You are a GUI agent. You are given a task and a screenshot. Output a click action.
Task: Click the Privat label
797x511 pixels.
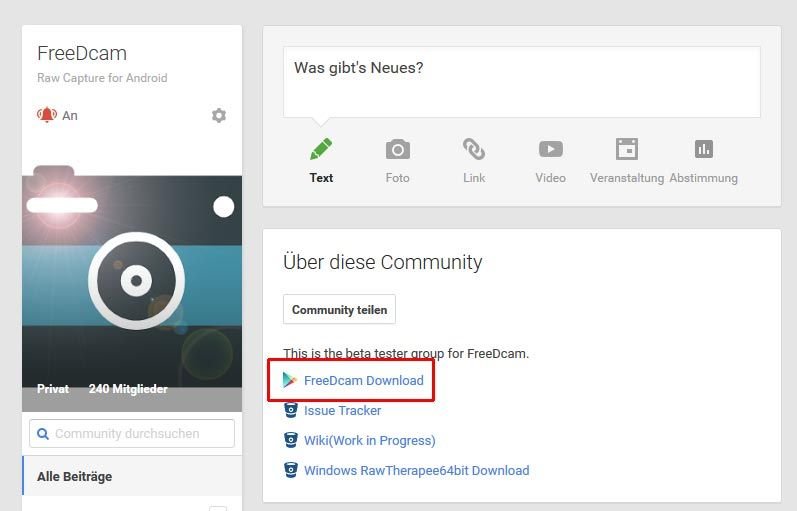pos(53,389)
